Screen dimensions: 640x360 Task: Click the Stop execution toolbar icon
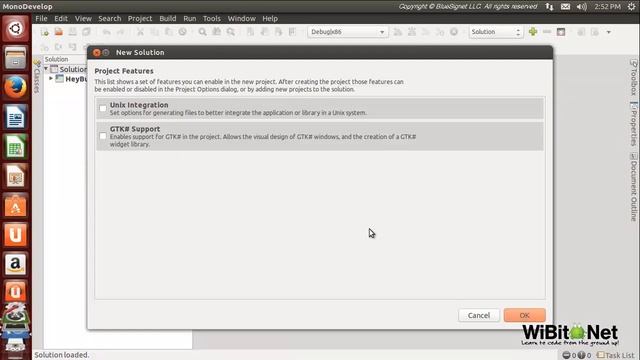click(x=453, y=32)
